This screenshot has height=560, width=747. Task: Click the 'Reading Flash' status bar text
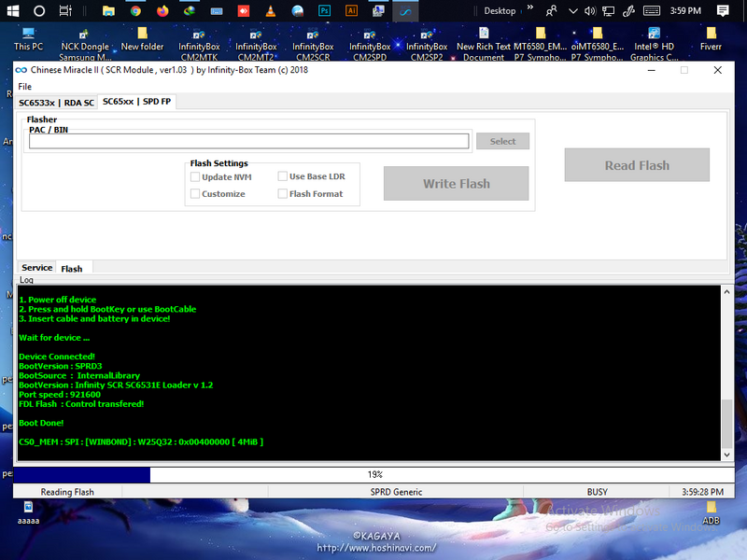67,492
